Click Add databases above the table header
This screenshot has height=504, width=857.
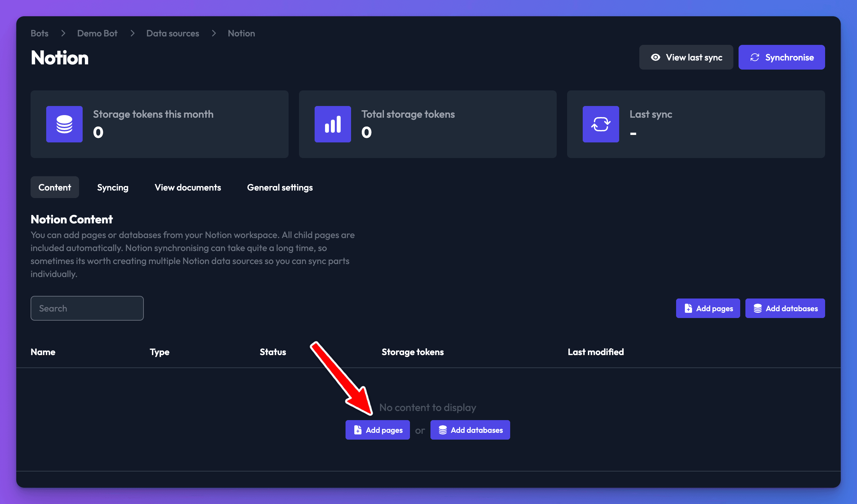[785, 308]
